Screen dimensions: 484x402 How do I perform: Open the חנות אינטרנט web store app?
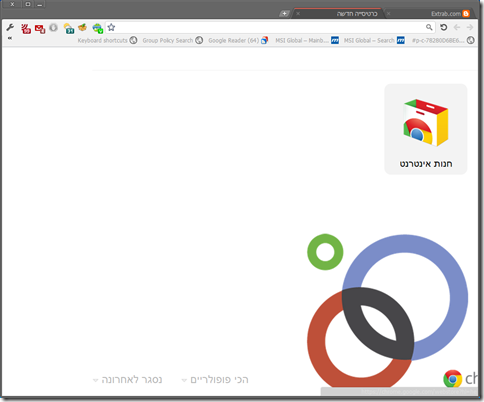click(426, 129)
